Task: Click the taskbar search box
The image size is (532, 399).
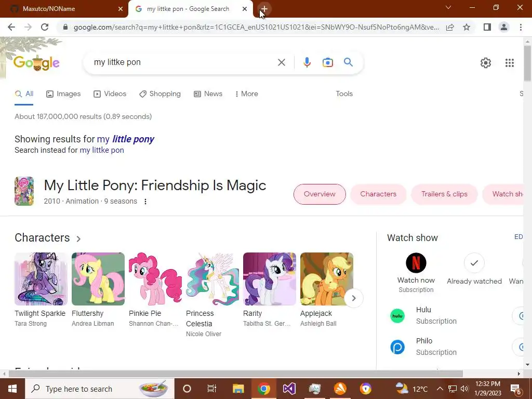Action: 100,389
